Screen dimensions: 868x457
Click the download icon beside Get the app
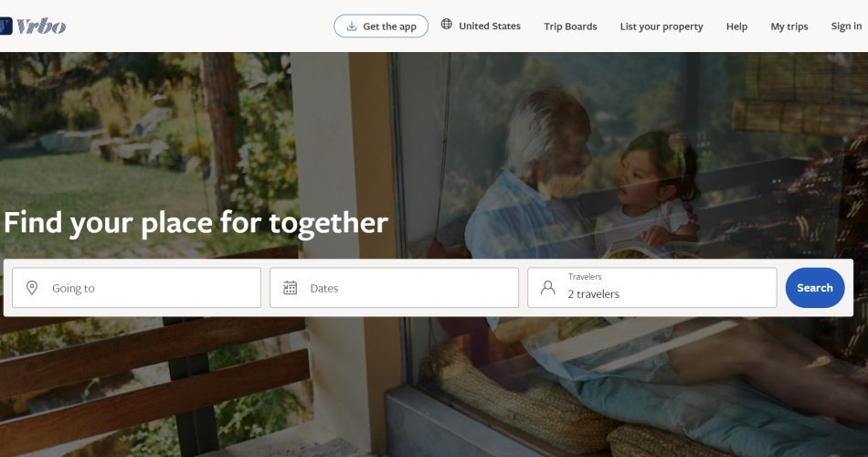tap(352, 26)
